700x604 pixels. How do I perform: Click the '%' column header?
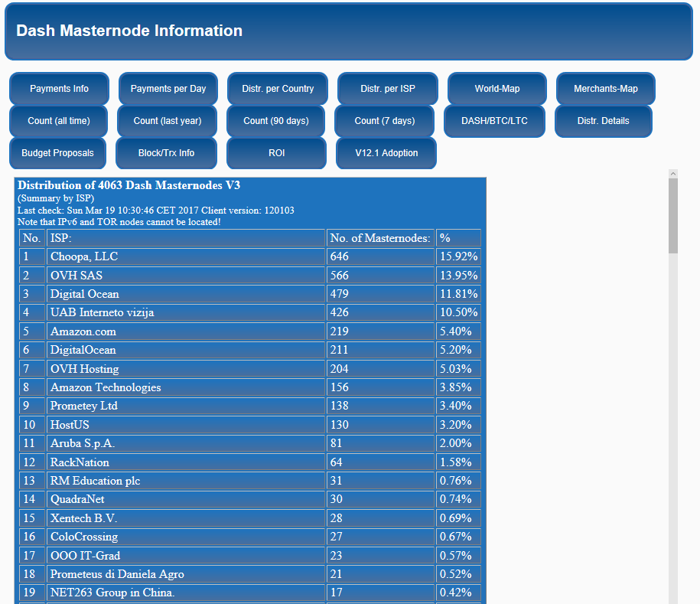[458, 237]
